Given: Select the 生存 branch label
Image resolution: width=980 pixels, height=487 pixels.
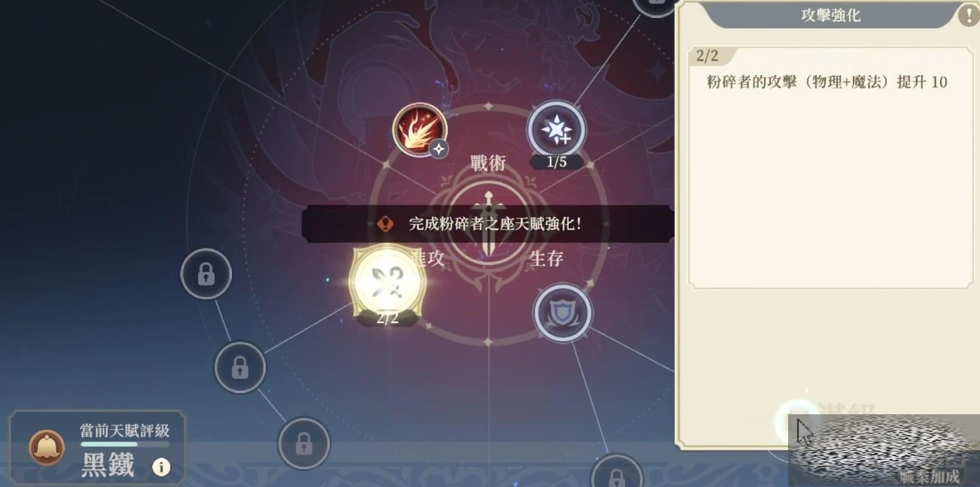Looking at the screenshot, I should (546, 258).
